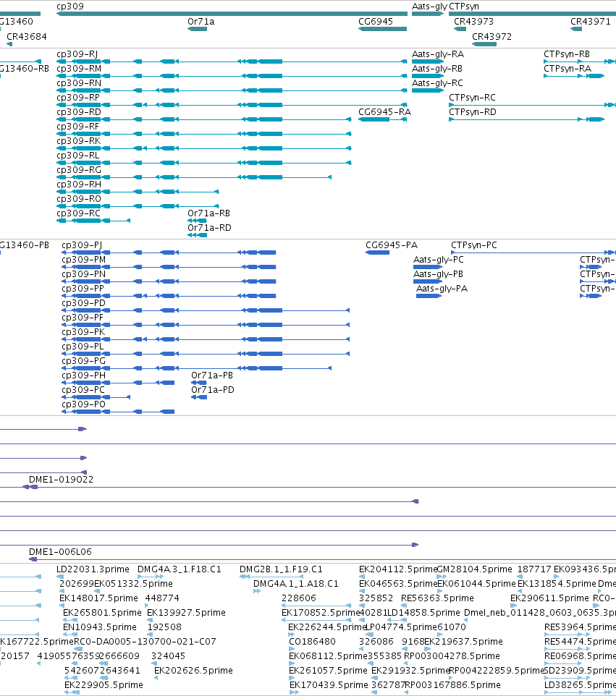Click the CTPsyn-RB transcript label
The height and width of the screenshot is (696, 616).
tap(567, 54)
